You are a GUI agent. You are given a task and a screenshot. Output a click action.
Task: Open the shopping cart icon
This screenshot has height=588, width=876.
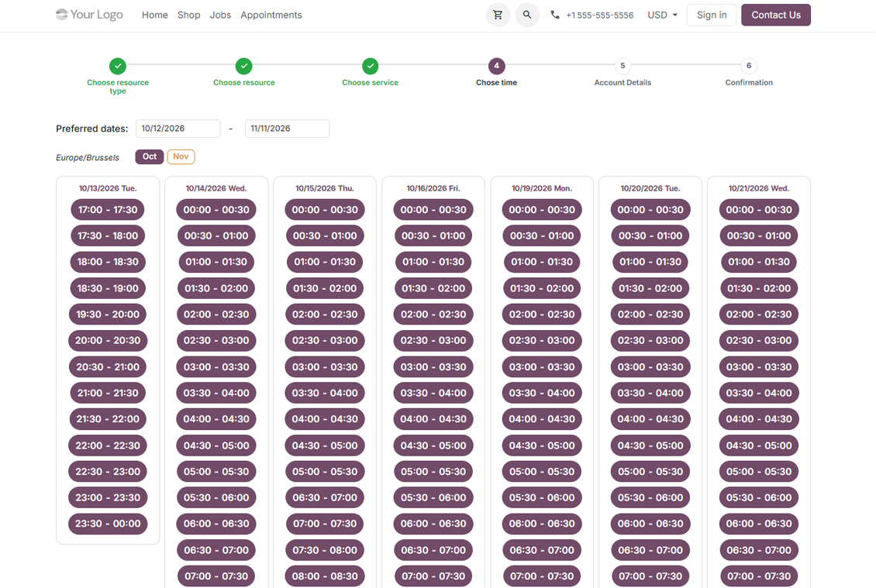coord(498,15)
